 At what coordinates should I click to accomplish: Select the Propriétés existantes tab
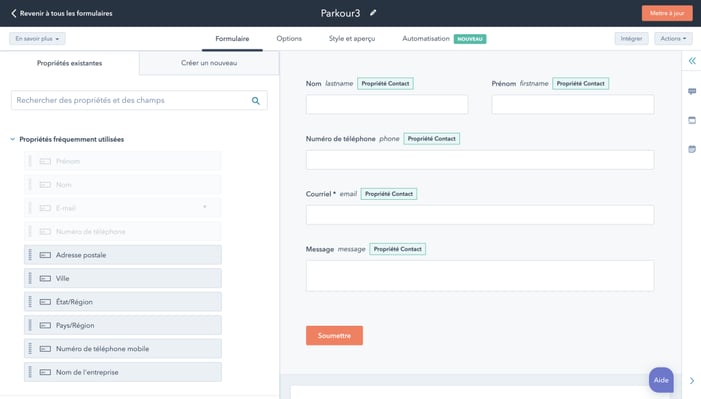coord(69,63)
